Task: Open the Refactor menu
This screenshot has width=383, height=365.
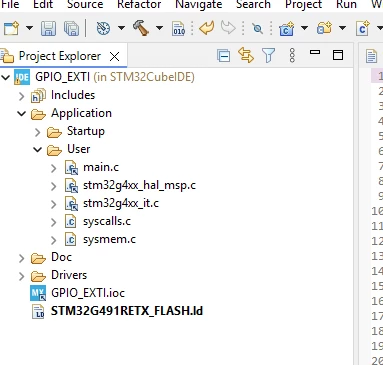Action: [139, 4]
